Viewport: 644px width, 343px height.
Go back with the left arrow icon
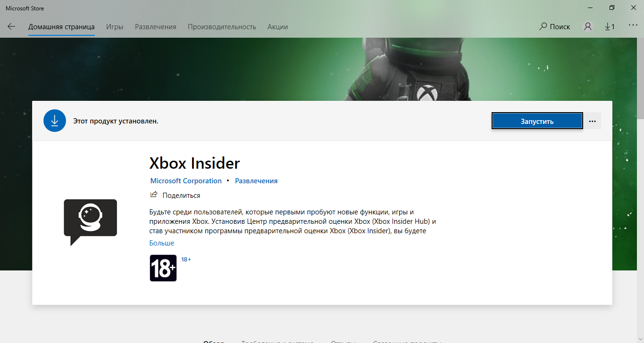pos(11,27)
